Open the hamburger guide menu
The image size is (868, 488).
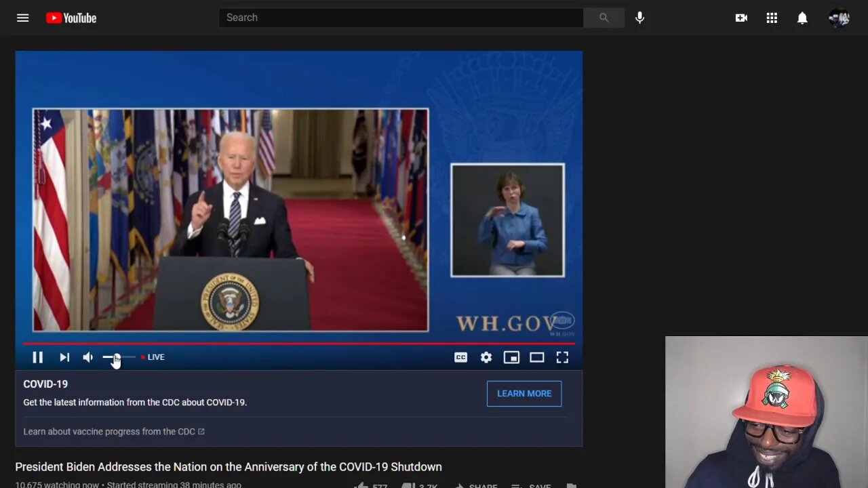[23, 18]
